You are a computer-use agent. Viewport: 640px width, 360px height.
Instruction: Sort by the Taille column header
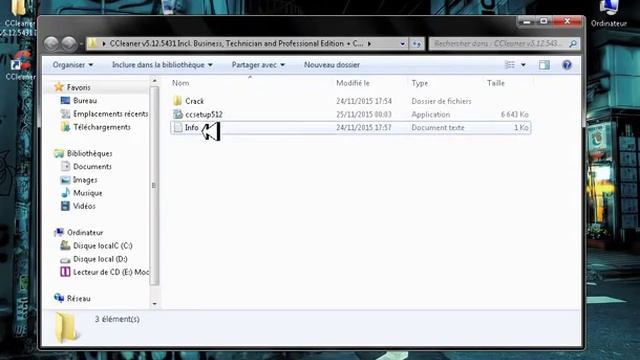coord(496,83)
